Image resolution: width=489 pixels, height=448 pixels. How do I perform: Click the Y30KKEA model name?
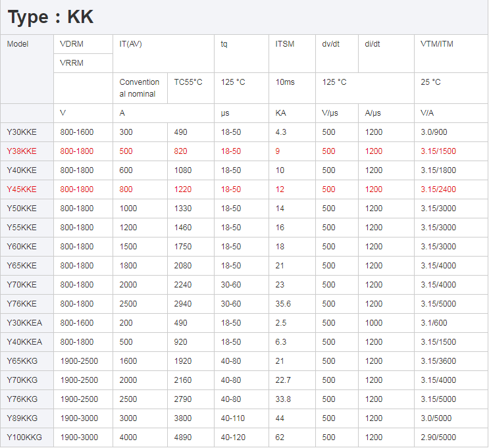point(24,323)
